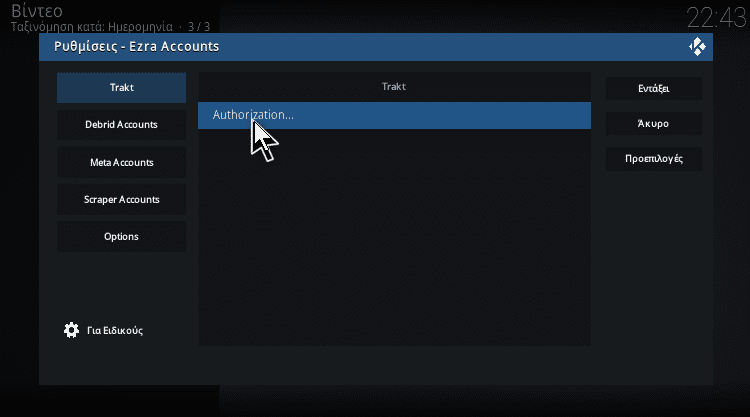750x417 pixels.
Task: Click the Ρυθμίσεις - Ezra Accounts title text
Action: (136, 46)
